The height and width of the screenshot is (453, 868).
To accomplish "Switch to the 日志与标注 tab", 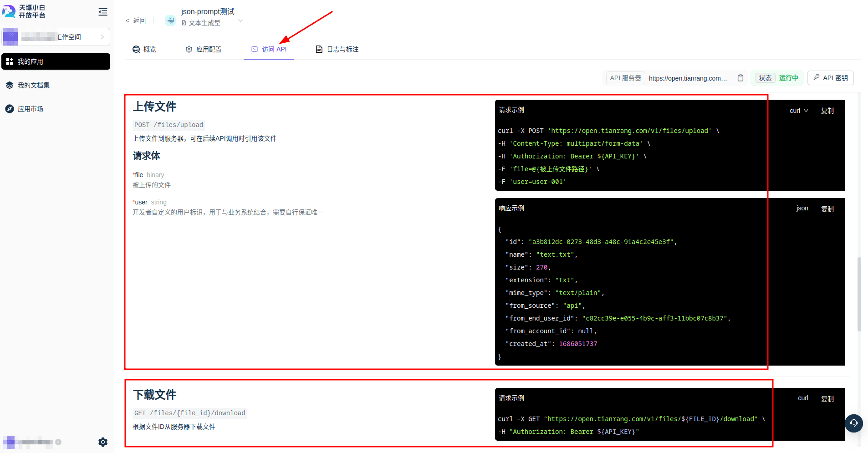I will click(x=337, y=49).
